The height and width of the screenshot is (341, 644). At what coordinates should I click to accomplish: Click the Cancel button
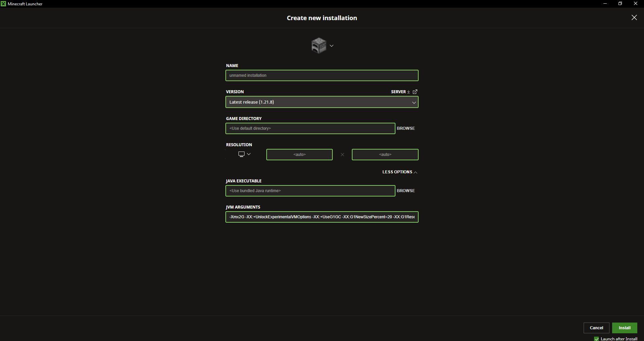[x=596, y=328]
